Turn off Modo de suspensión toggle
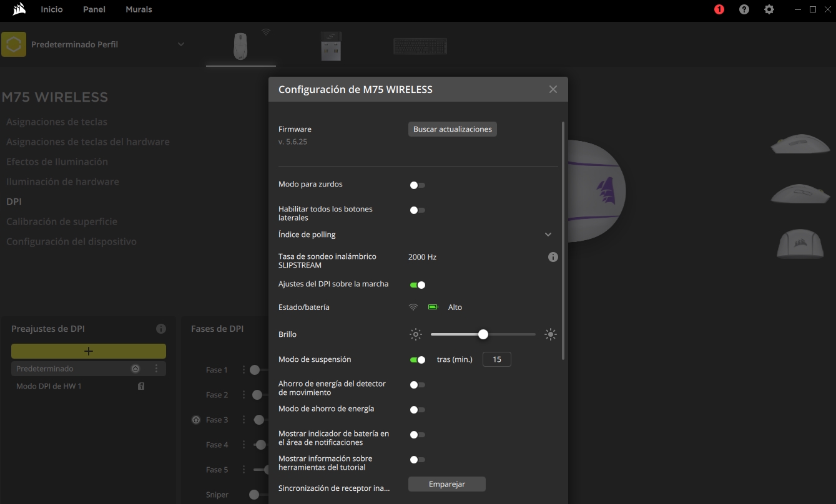836x504 pixels. click(417, 360)
